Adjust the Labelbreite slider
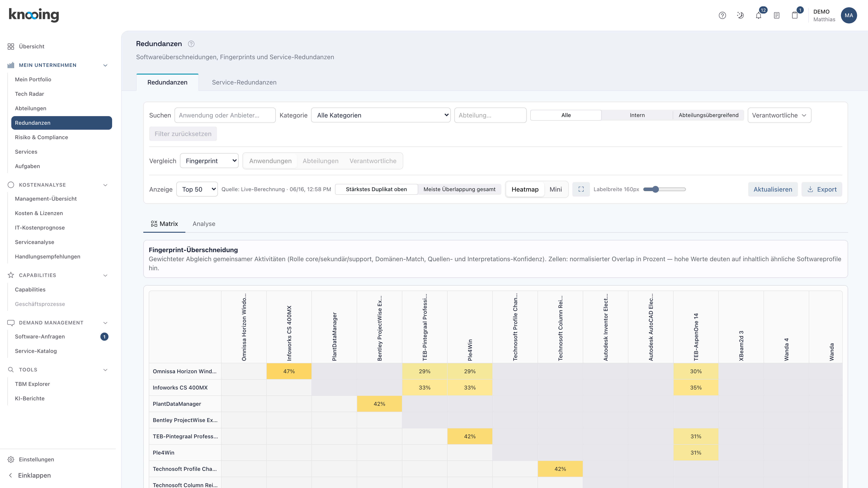868x488 pixels. tap(664, 189)
